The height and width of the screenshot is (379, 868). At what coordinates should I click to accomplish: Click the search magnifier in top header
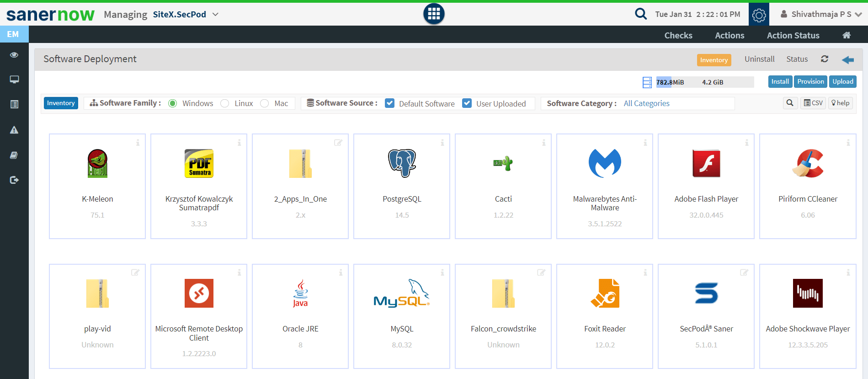click(640, 14)
